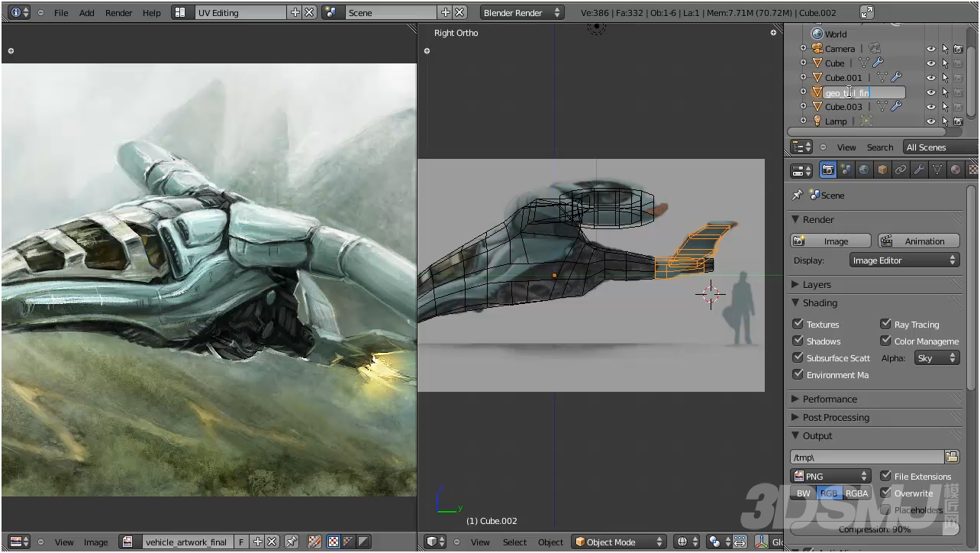Open the All Scenes outliner filter dropdown
The height and width of the screenshot is (553, 980).
[x=940, y=147]
